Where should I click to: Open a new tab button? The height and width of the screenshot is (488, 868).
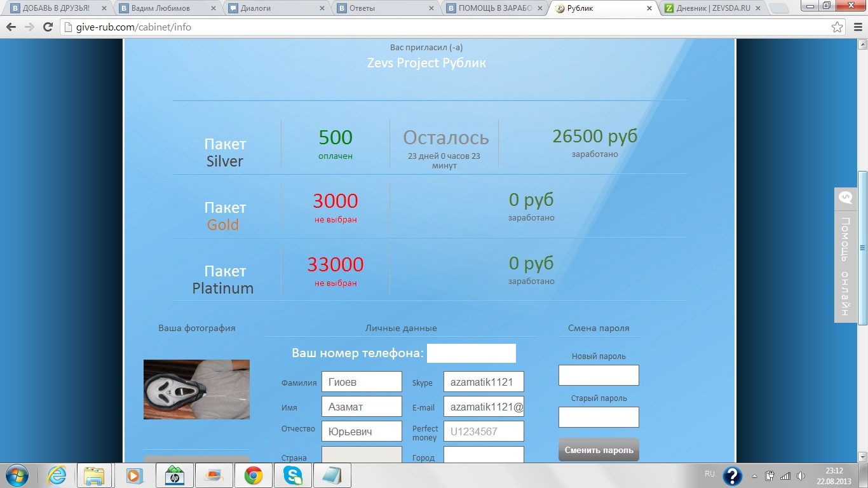point(778,9)
